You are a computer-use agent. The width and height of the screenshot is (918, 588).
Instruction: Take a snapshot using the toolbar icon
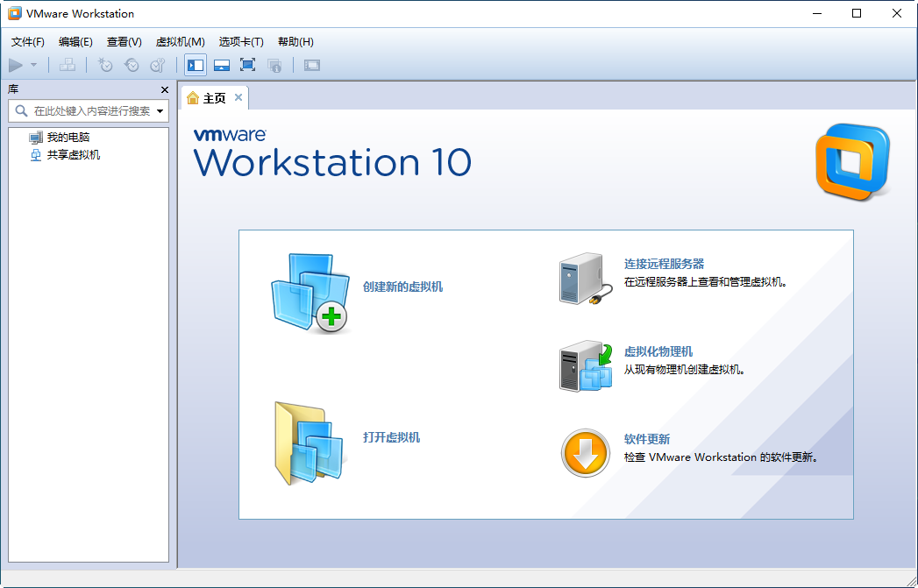click(104, 65)
